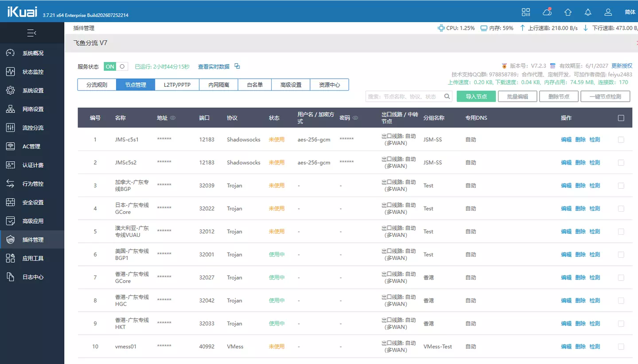Open the apps grid icon in the header
This screenshot has width=638, height=364.
526,12
